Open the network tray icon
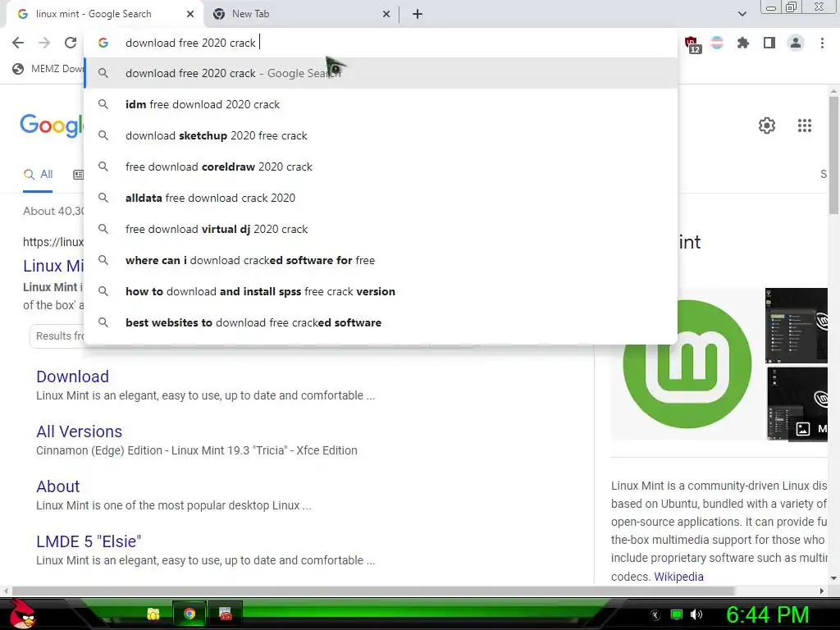The width and height of the screenshot is (840, 630). point(677,614)
